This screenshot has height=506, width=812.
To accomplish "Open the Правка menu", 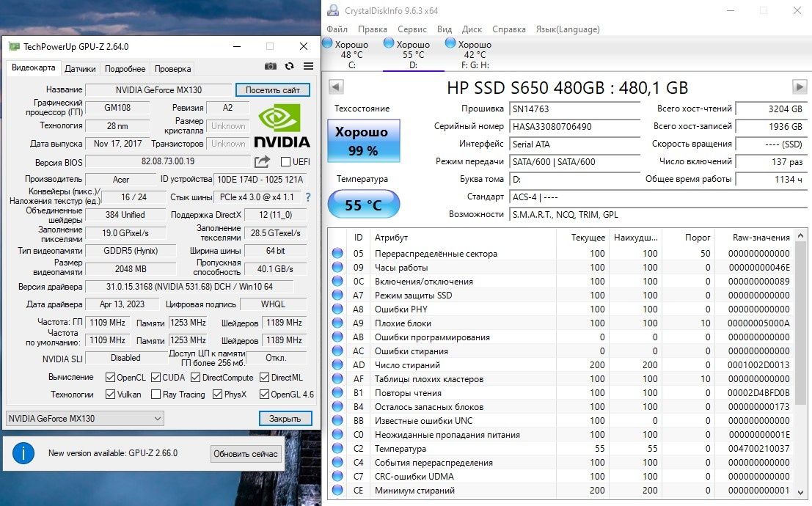I will [373, 29].
